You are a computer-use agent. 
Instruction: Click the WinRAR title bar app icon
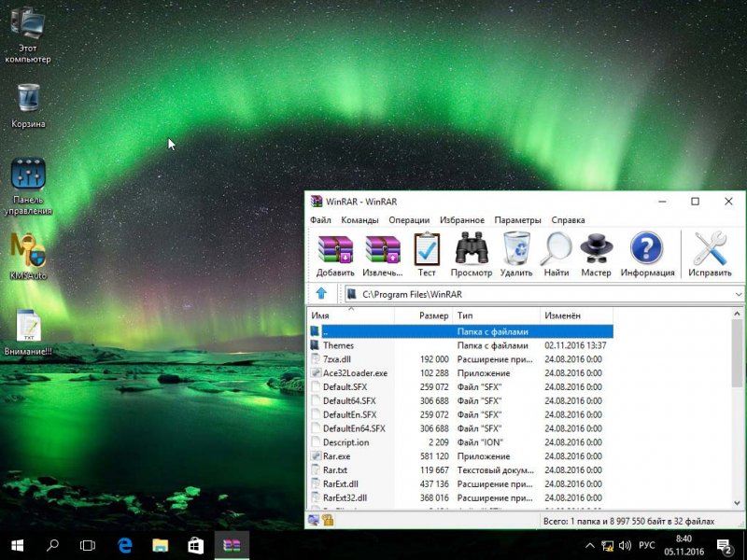[x=316, y=202]
